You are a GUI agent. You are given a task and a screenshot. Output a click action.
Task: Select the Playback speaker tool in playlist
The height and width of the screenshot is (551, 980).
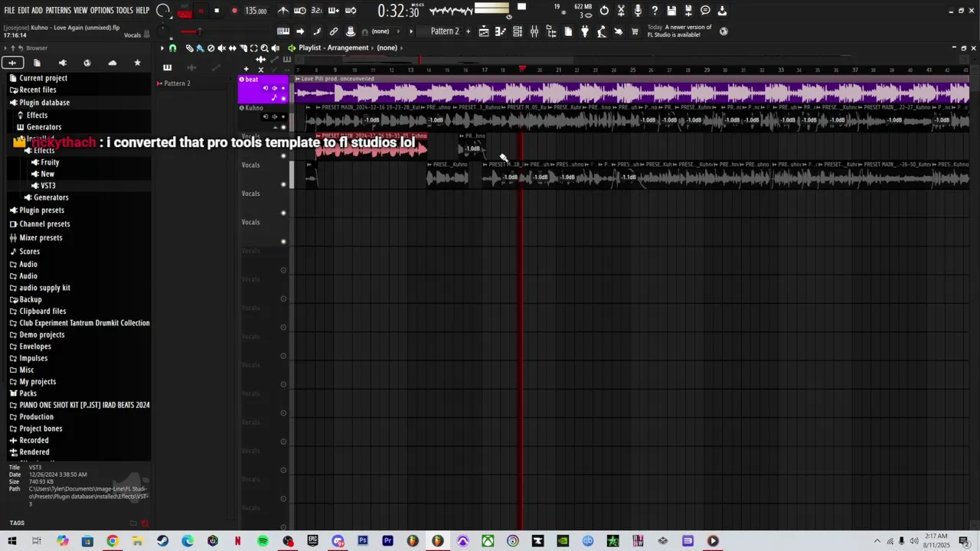[x=275, y=47]
